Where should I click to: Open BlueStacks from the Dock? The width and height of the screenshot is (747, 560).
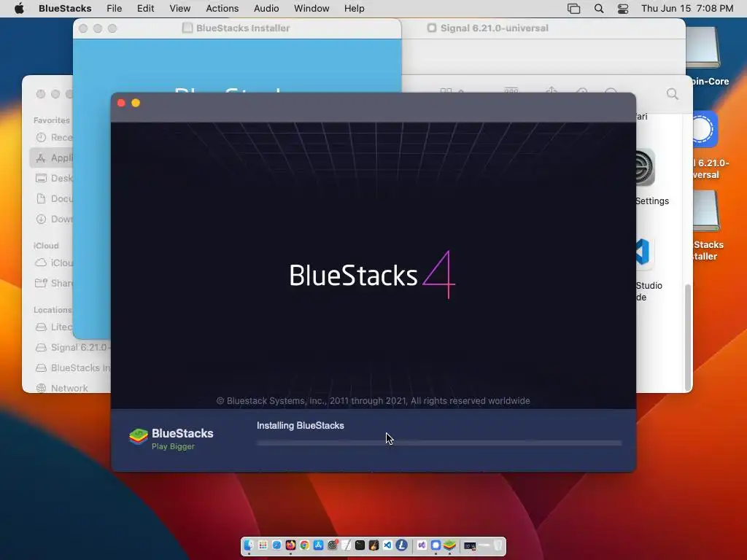click(449, 545)
